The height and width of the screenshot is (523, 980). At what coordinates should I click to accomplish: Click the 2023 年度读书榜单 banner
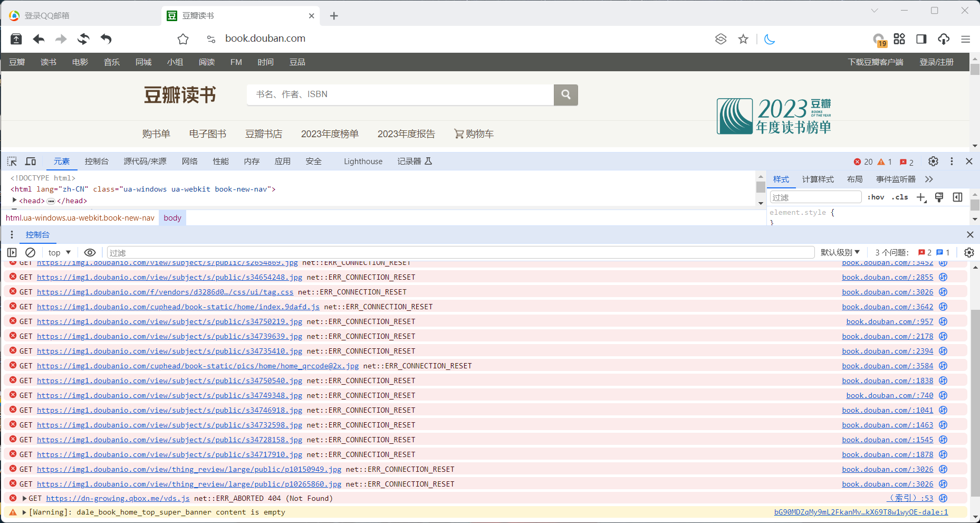(x=774, y=116)
